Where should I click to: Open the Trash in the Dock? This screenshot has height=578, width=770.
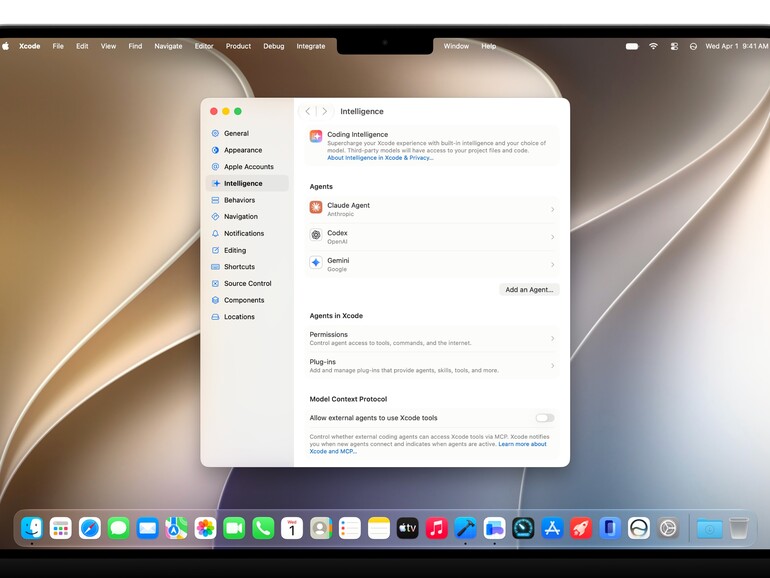tap(738, 528)
